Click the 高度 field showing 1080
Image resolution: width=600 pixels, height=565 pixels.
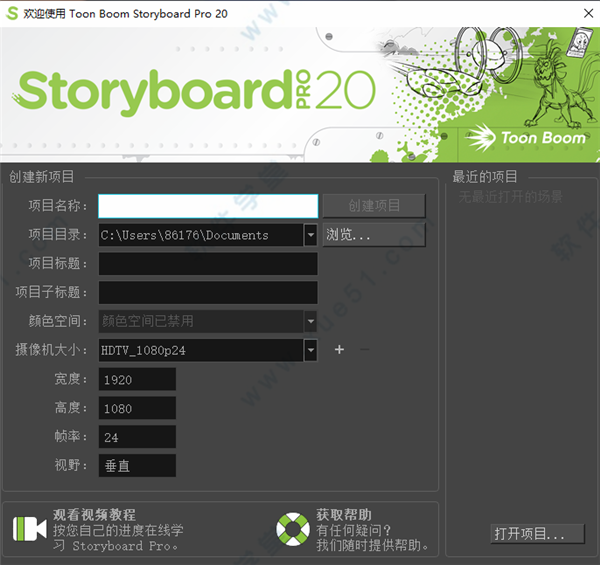137,408
